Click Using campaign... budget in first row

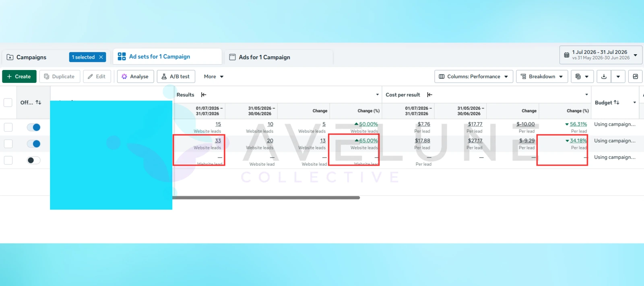coord(615,124)
